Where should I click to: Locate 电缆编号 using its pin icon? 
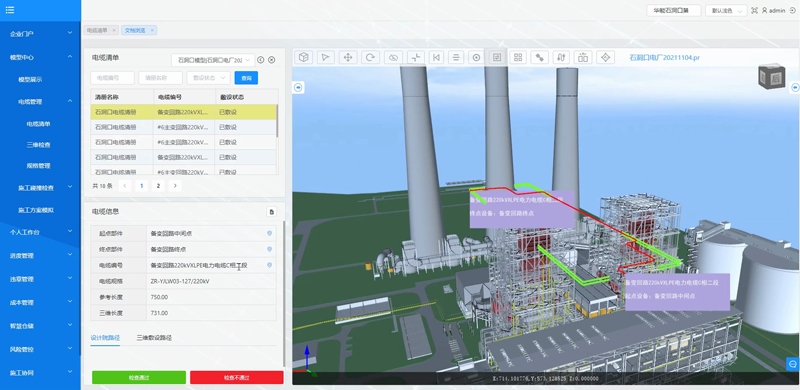pos(269,265)
